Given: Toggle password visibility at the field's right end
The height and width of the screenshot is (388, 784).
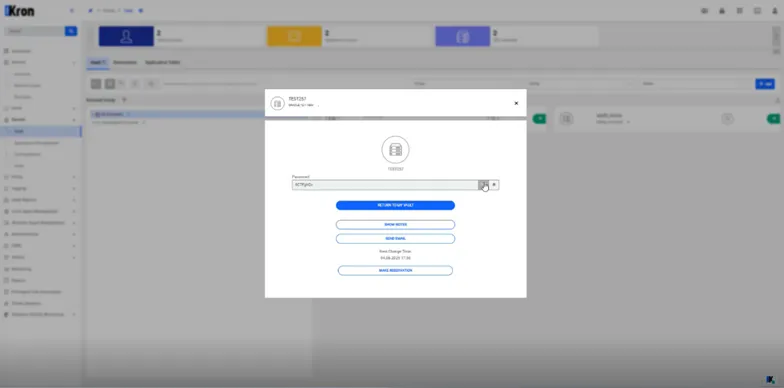Looking at the screenshot, I should pyautogui.click(x=494, y=185).
